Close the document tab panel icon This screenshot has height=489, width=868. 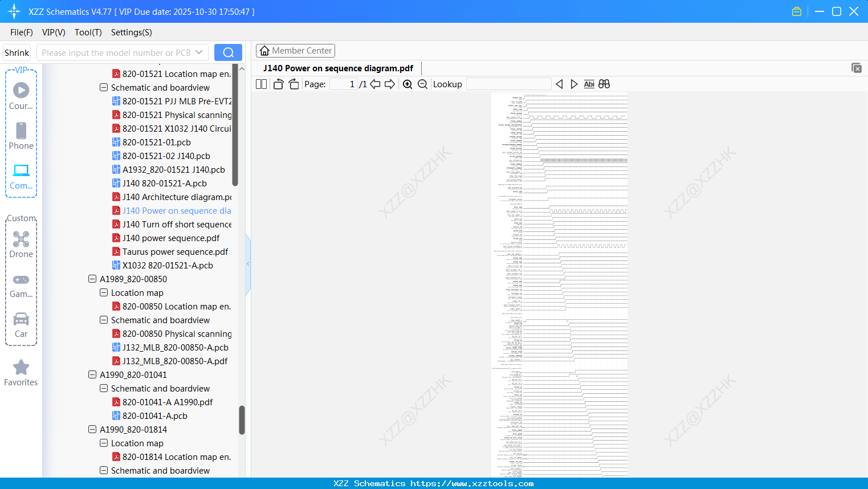point(856,68)
